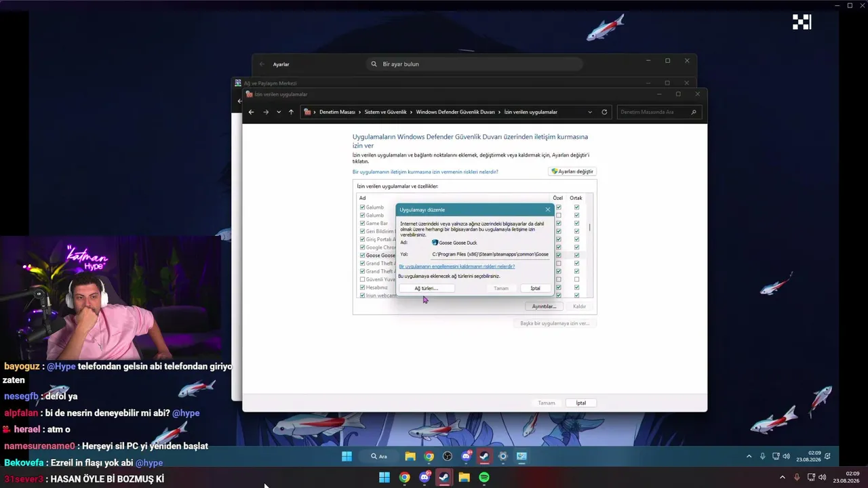Uncheck the Hesabınız app checkbox

point(362,287)
